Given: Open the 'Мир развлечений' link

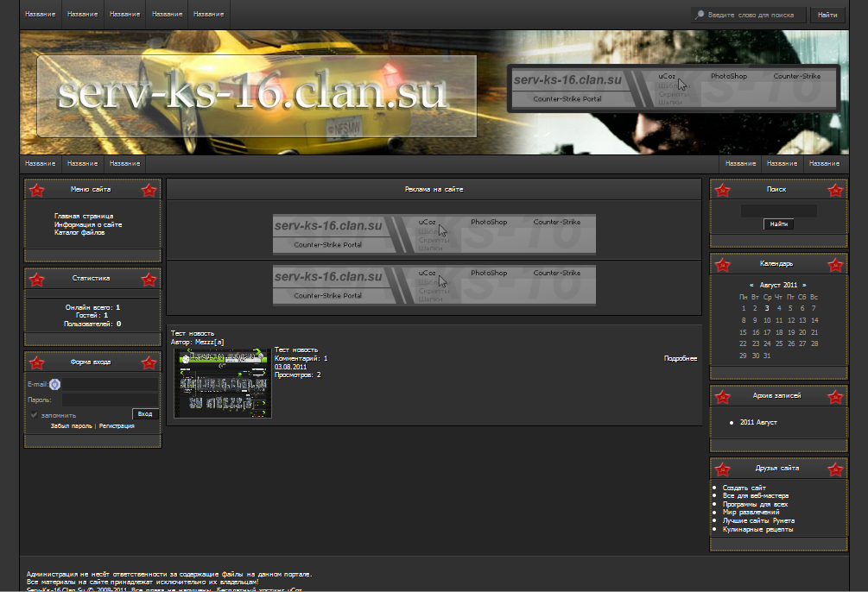Looking at the screenshot, I should (751, 513).
